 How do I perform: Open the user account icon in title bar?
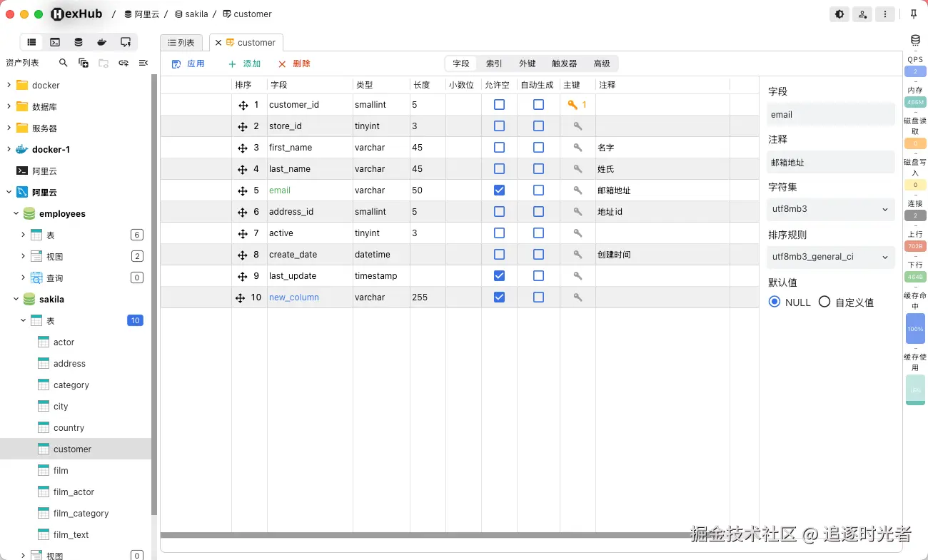point(863,14)
